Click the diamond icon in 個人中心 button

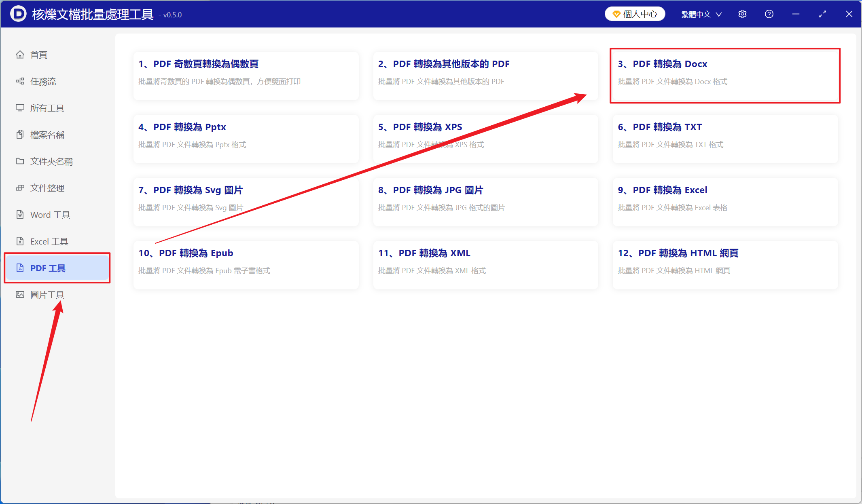616,15
